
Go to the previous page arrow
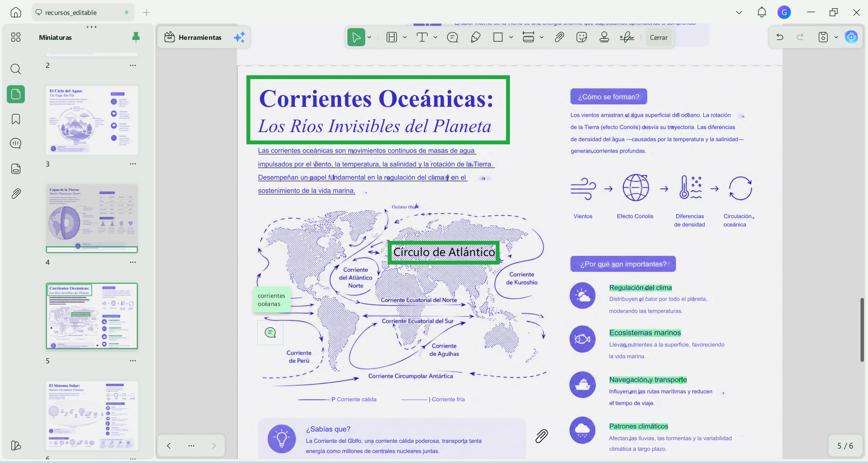point(169,446)
